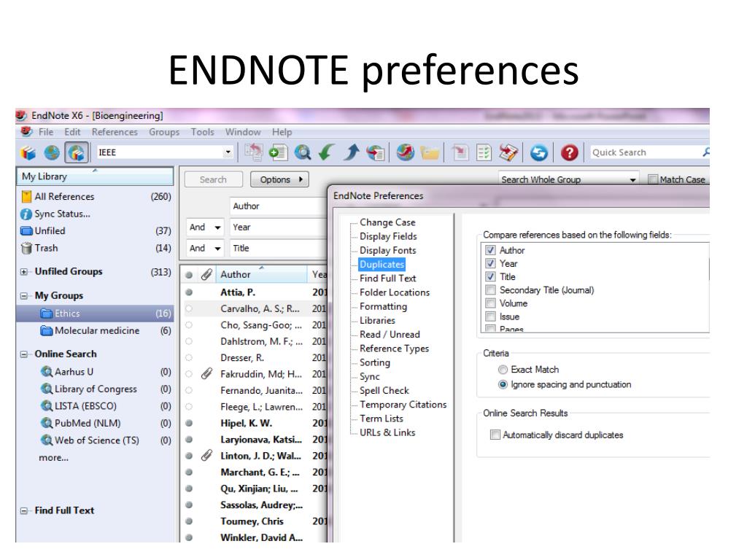
Task: Select the Exact Match radio button
Action: [x=503, y=370]
